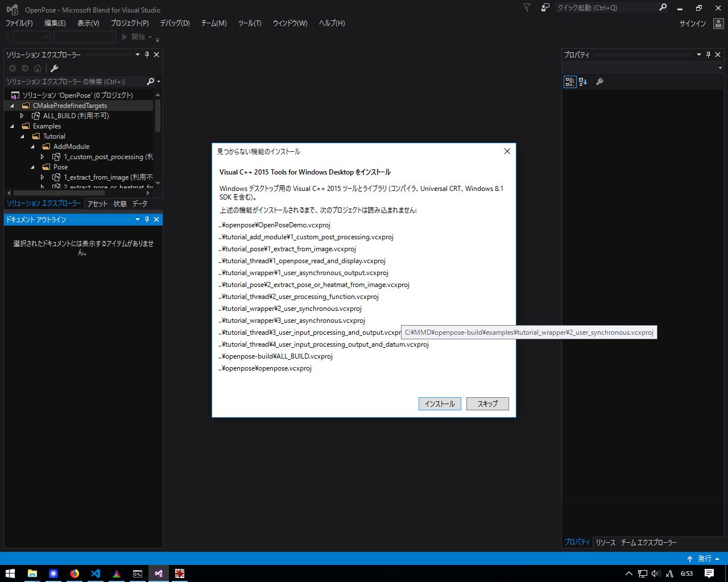Image resolution: width=728 pixels, height=582 pixels.
Task: Collapse the CMakePredefinedTargets folder
Action: (x=12, y=105)
